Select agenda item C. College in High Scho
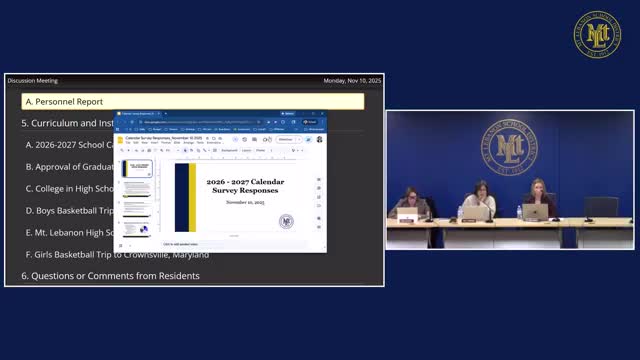Viewport: 640px width, 360px height. [x=70, y=189]
